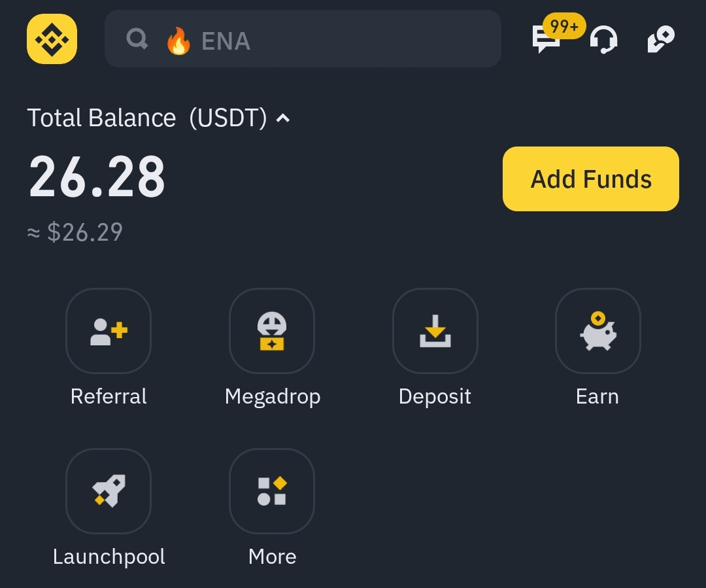Click the Add Funds button
The image size is (706, 588).
click(x=591, y=179)
